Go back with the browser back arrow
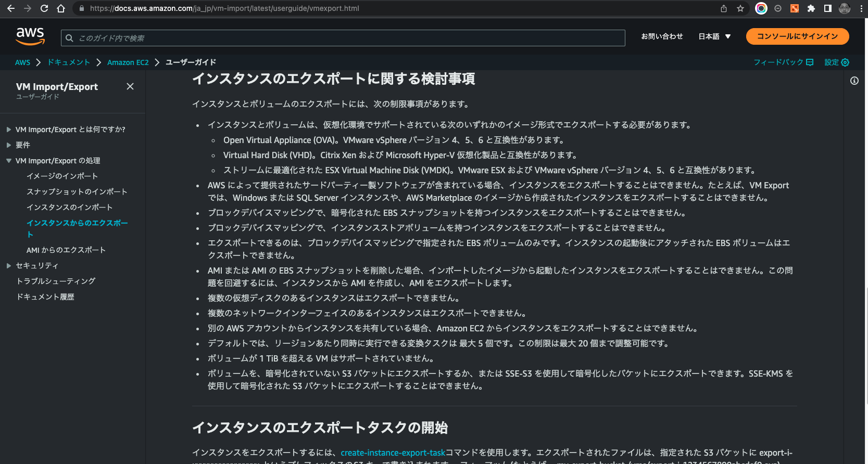Screen dimensions: 868x464 click(x=11, y=8)
